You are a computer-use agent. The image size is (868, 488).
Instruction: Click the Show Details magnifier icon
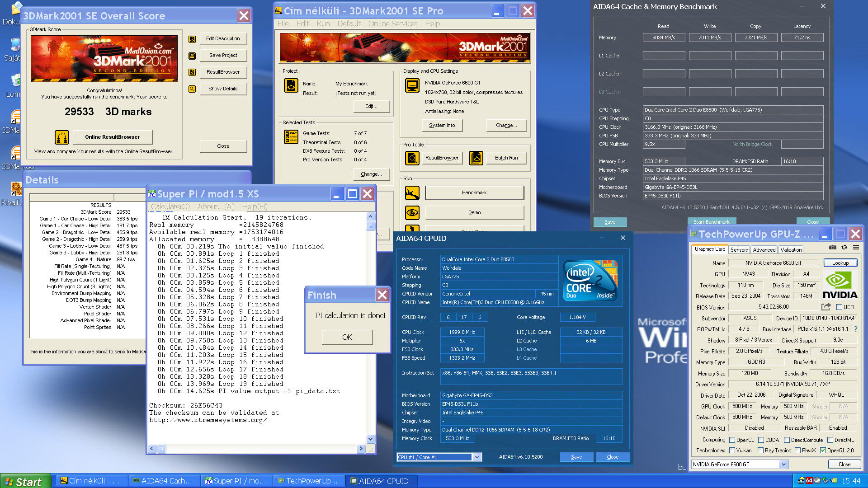(x=192, y=89)
